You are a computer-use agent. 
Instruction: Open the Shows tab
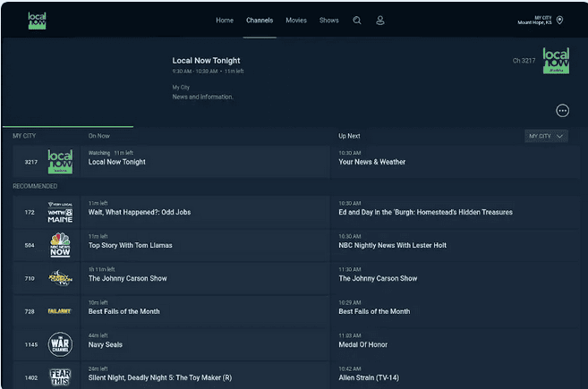click(328, 21)
